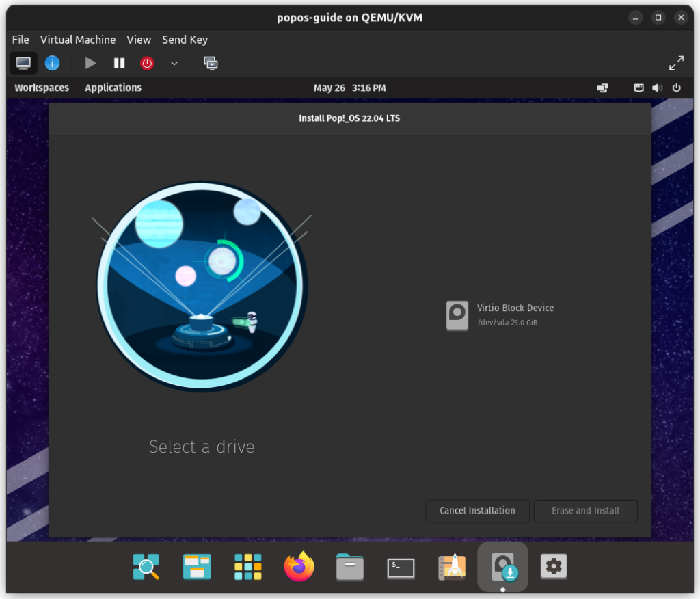Click the Erase and Install button
Image resolution: width=700 pixels, height=599 pixels.
585,511
